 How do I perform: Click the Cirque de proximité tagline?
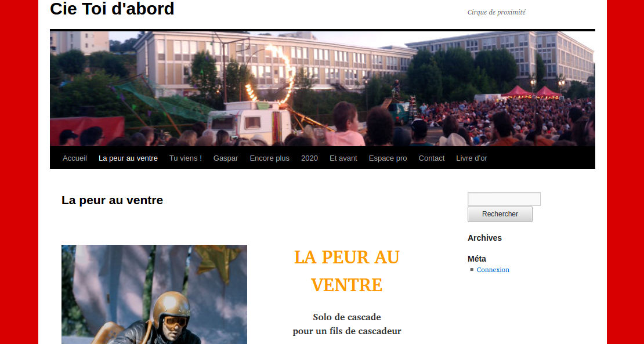[x=497, y=12]
